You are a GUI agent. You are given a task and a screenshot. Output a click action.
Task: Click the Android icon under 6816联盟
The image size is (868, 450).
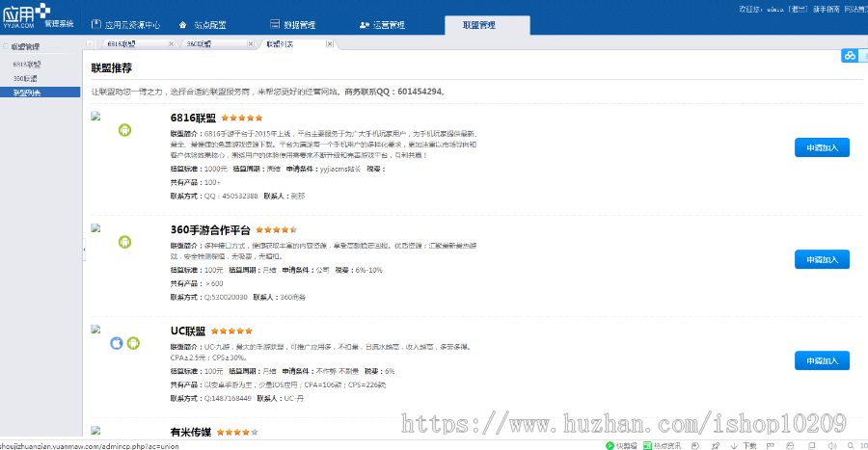tap(124, 130)
